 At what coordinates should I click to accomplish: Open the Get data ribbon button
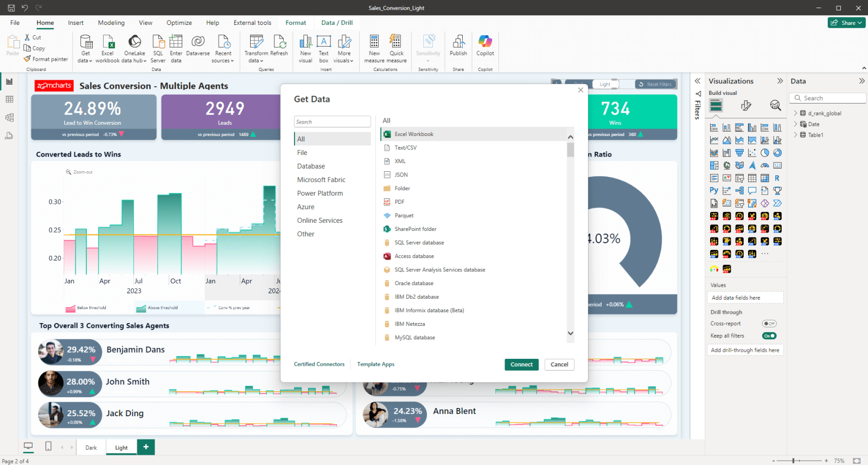coord(86,49)
